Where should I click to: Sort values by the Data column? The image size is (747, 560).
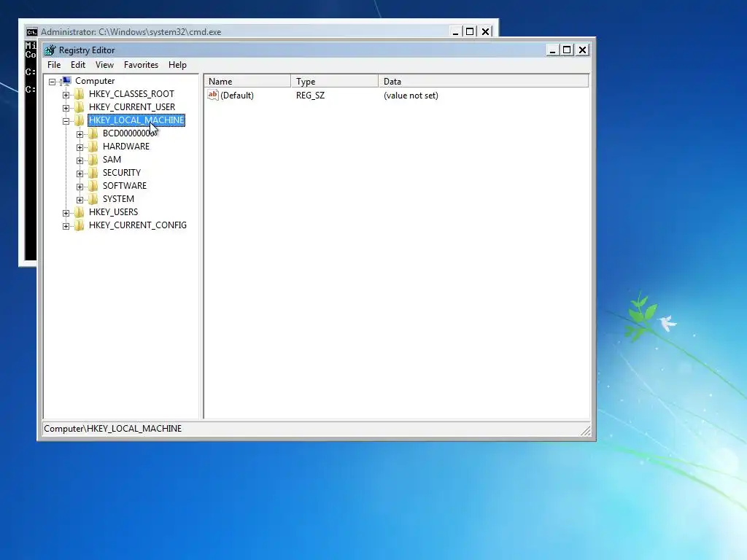click(484, 82)
